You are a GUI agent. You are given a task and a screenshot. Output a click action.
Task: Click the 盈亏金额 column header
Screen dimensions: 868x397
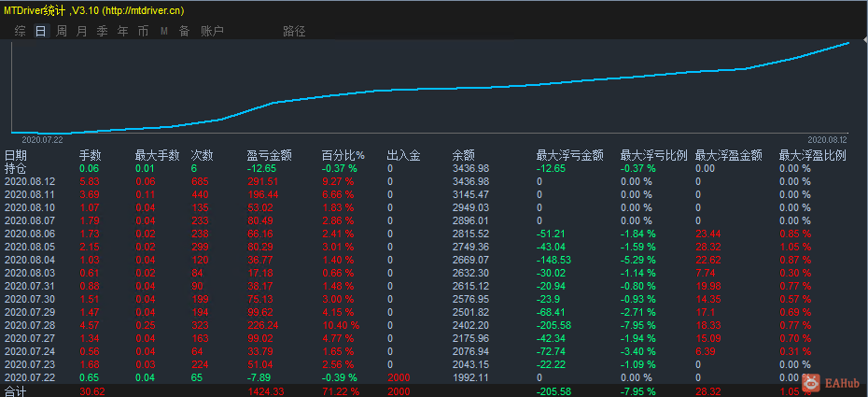point(269,156)
